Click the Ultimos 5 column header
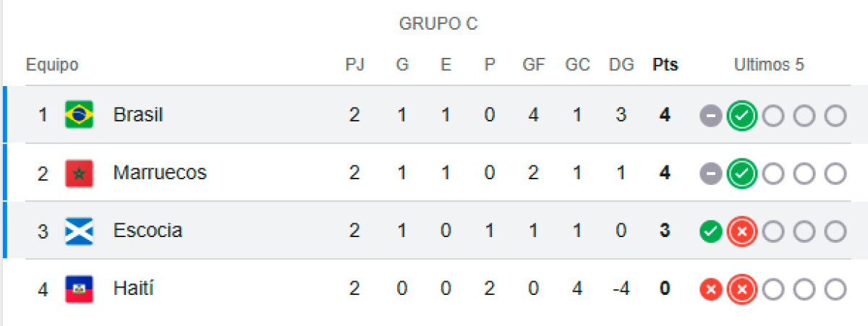Image resolution: width=868 pixels, height=326 pixels. click(x=769, y=65)
